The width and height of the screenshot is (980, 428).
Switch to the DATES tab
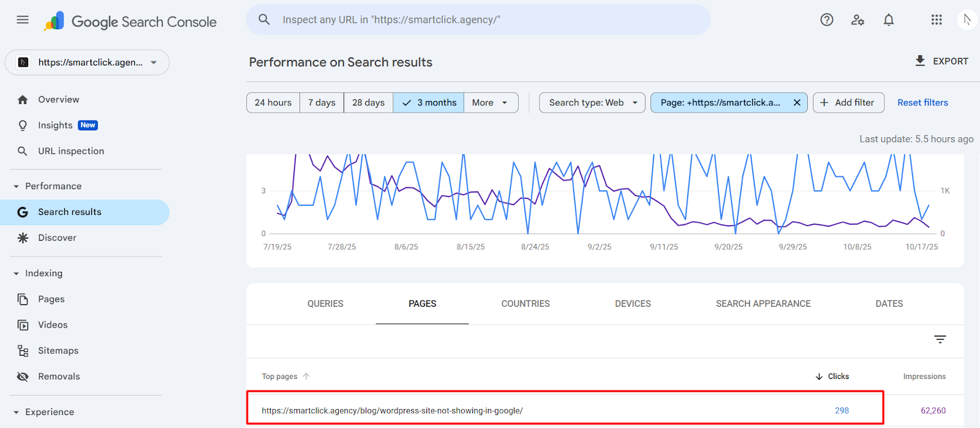point(889,304)
